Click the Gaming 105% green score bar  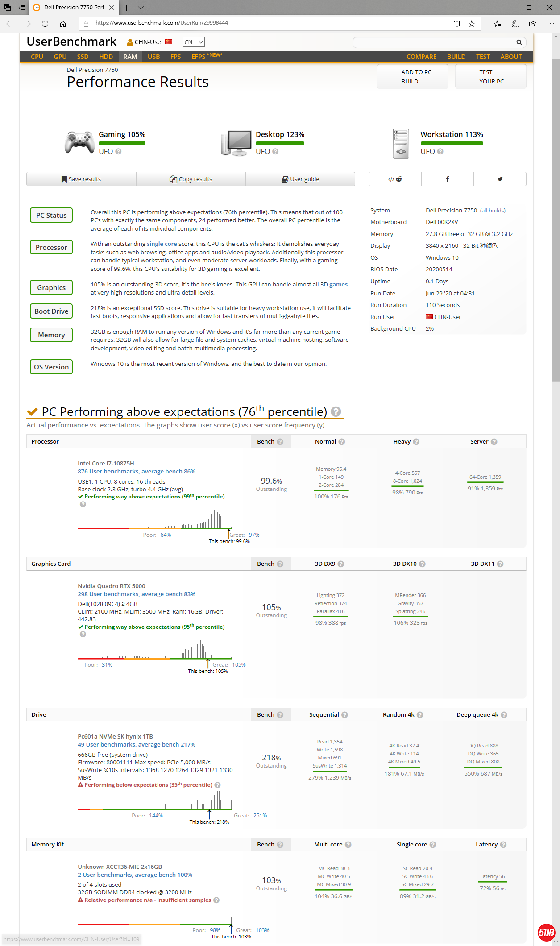[x=122, y=143]
